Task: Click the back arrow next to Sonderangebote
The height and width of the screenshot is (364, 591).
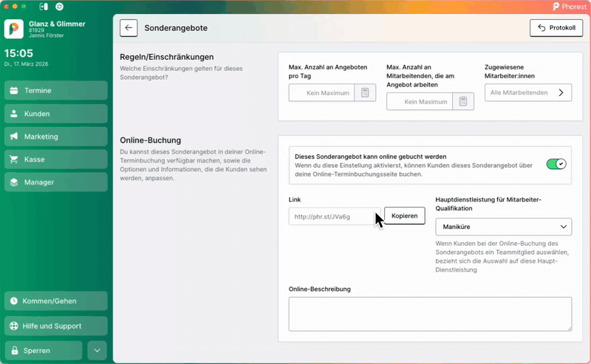Action: pos(129,28)
